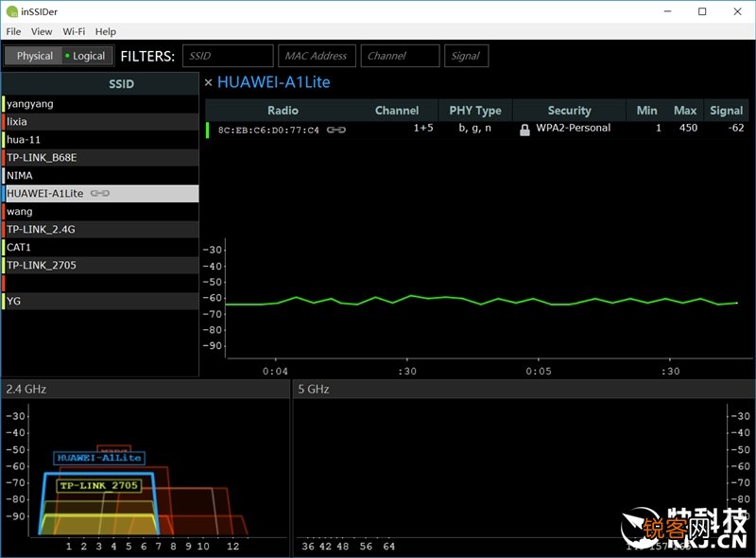The image size is (756, 558).
Task: Focus the Channel filter field
Action: point(400,56)
